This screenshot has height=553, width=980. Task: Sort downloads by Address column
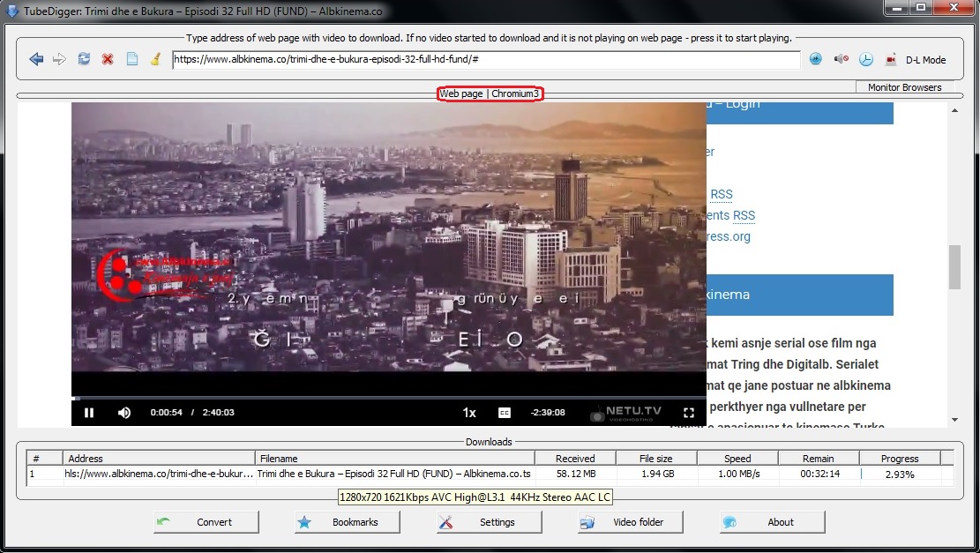159,459
